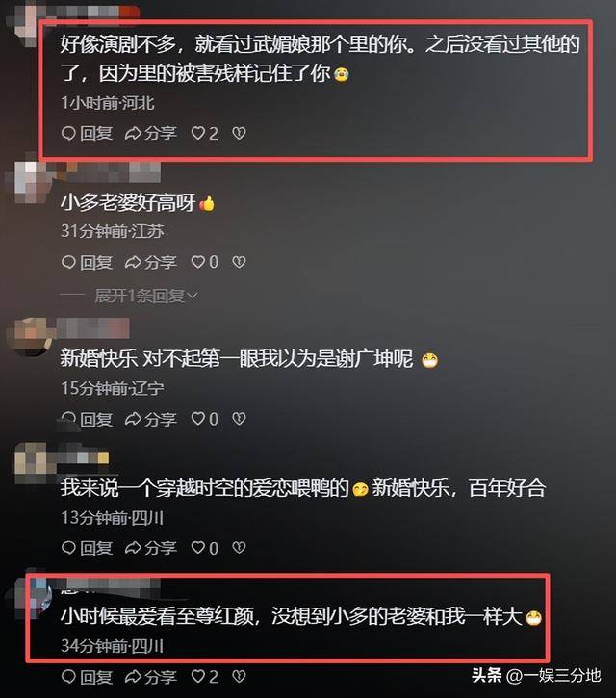Screen dimensions: 616x698
Task: Dislike the 辽宁 comment about 谢广坤
Action: (x=239, y=419)
